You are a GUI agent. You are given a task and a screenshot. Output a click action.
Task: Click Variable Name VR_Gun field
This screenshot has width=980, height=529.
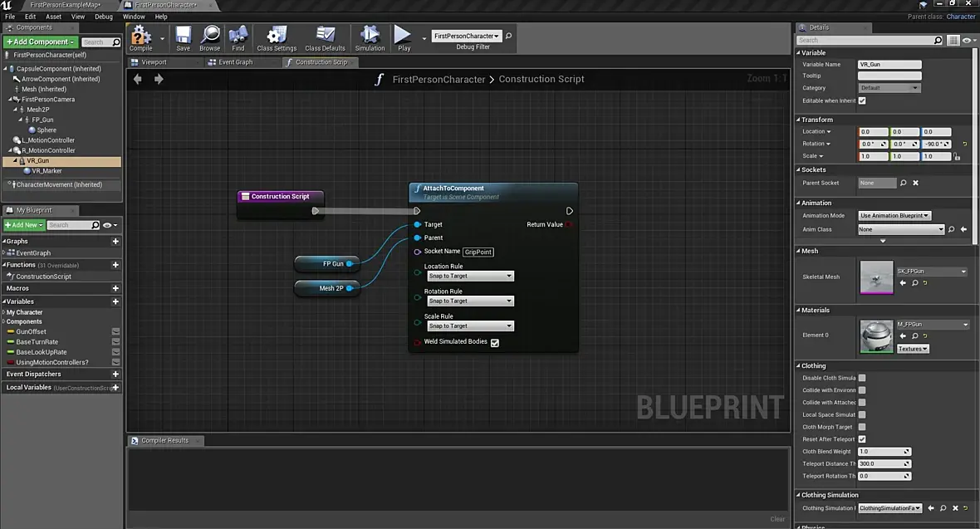tap(889, 65)
